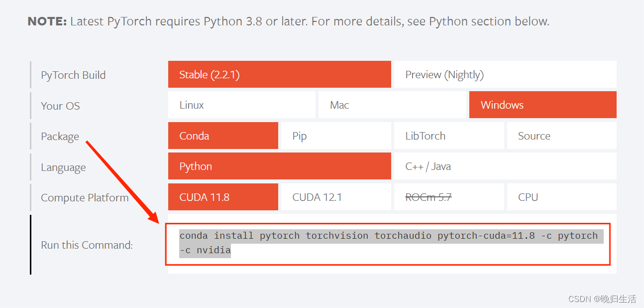The height and width of the screenshot is (308, 644).
Task: Select the Windows OS option
Action: click(543, 105)
